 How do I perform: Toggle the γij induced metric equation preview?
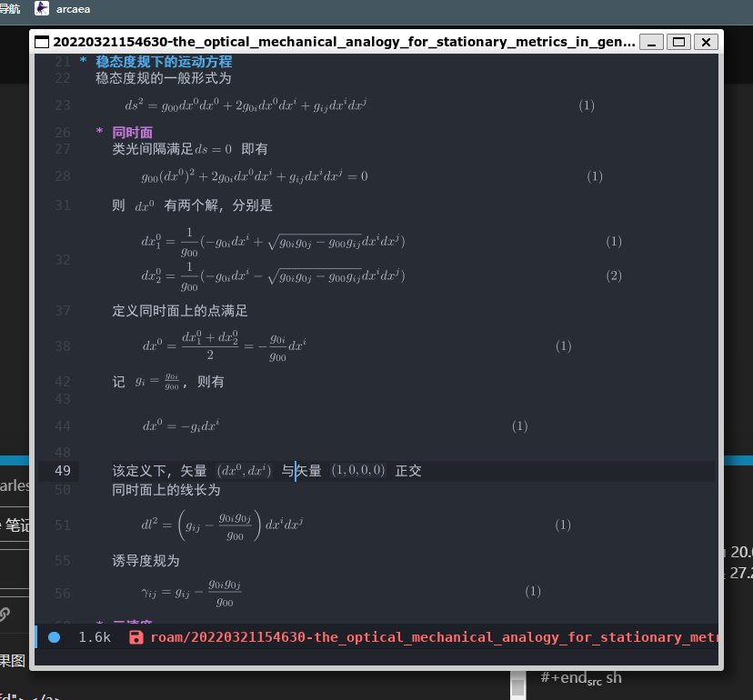click(191, 592)
